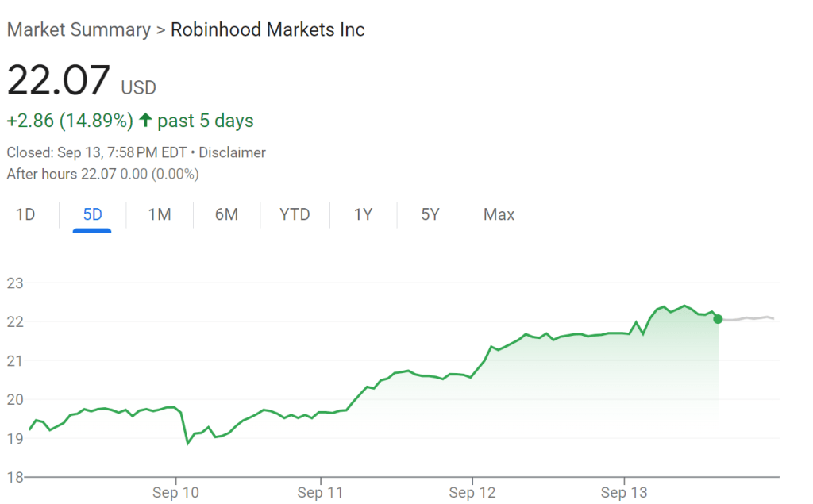
Task: Open the Disclaimer link
Action: click(232, 152)
